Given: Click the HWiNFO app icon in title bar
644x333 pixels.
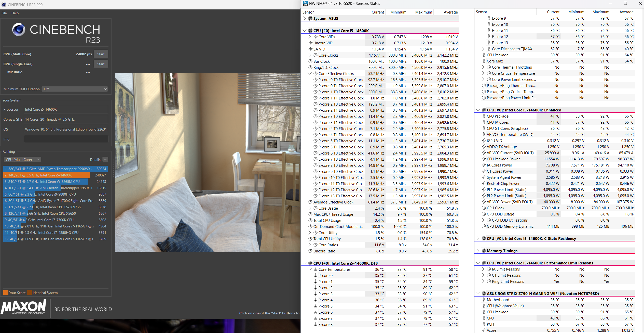Looking at the screenshot, I should [x=305, y=3].
